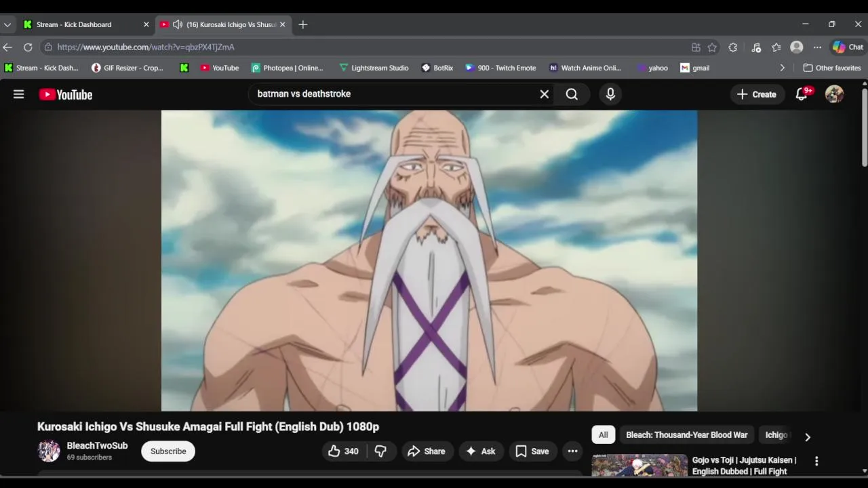
Task: Open Gojo vs Toji video thumbnail
Action: tap(639, 466)
